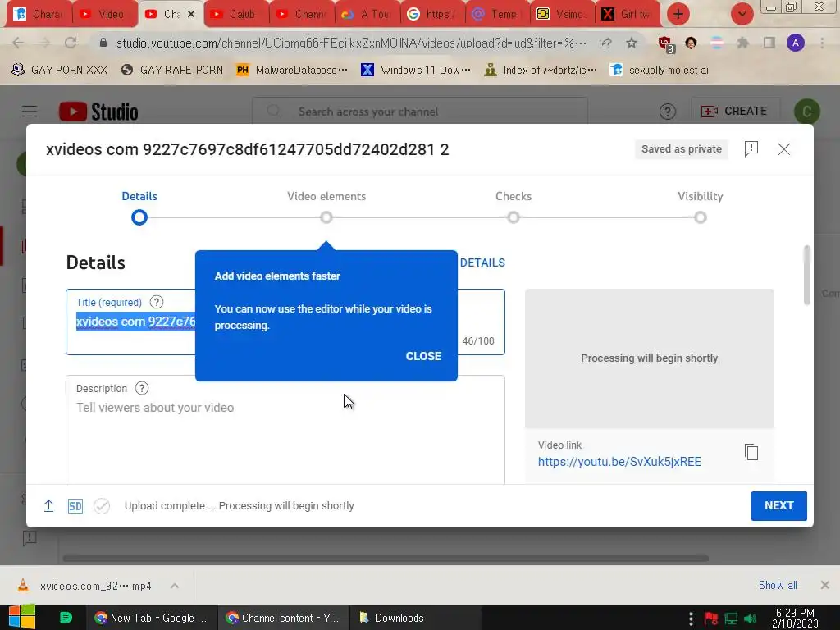Go to the Checks step
The image size is (840, 630).
coord(514,206)
